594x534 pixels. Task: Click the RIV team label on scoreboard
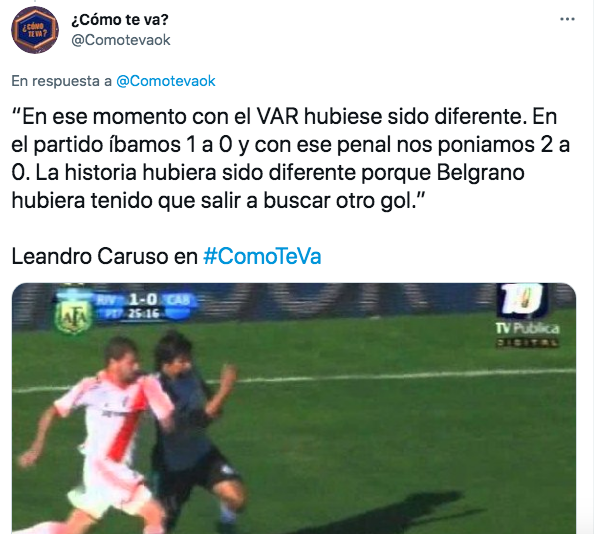(x=108, y=300)
